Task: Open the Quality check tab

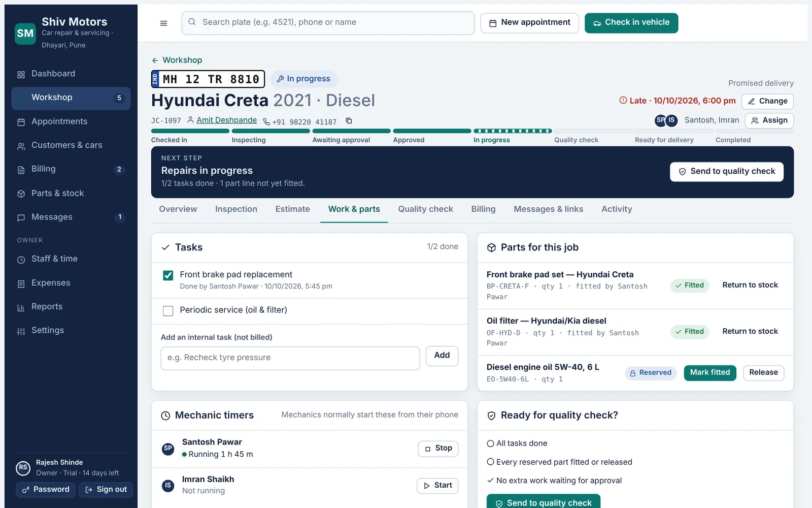Action: pos(426,209)
